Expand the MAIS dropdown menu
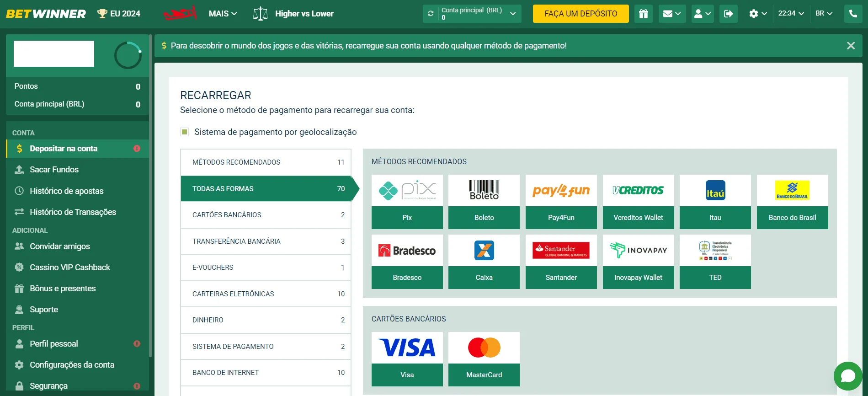The width and height of the screenshot is (868, 396). [x=223, y=14]
